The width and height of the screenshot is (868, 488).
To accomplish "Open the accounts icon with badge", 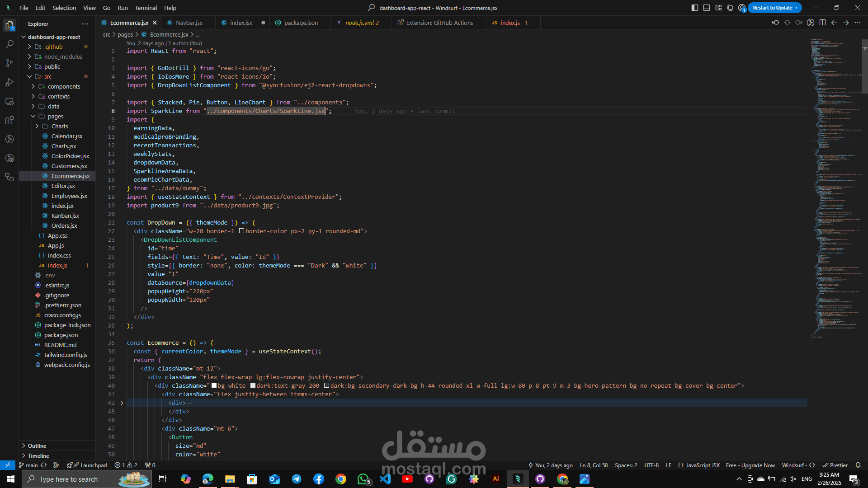I will pos(742,8).
